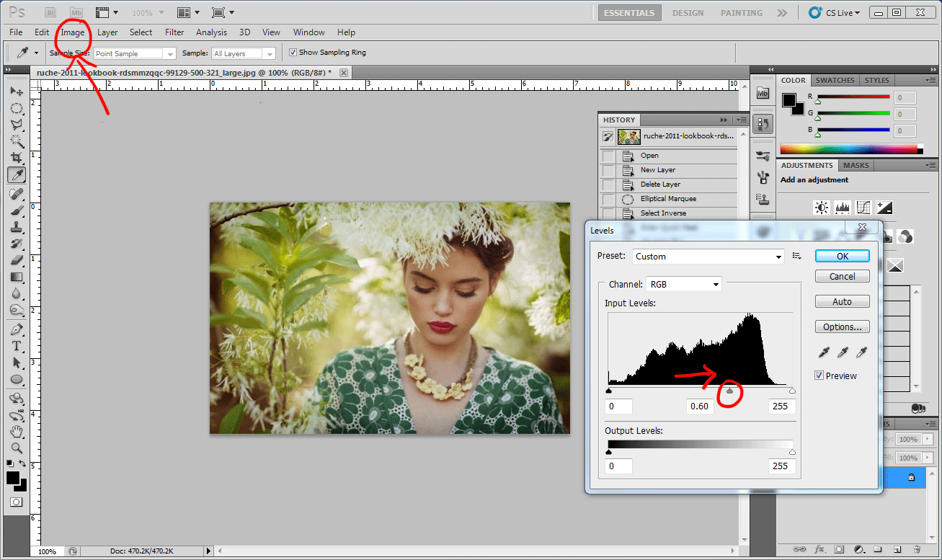Add a Brightness/Contrast adjustment icon
942x560 pixels.
[821, 208]
